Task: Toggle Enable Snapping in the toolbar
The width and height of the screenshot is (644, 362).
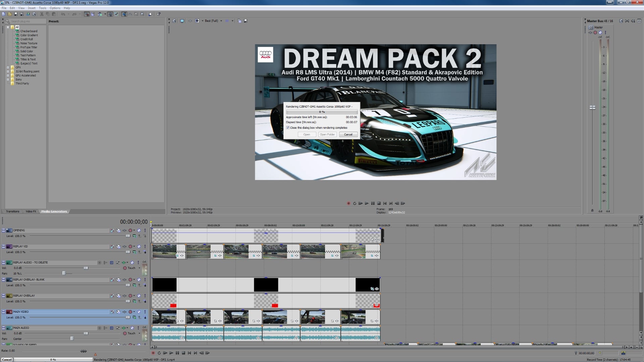Action: coord(87,14)
